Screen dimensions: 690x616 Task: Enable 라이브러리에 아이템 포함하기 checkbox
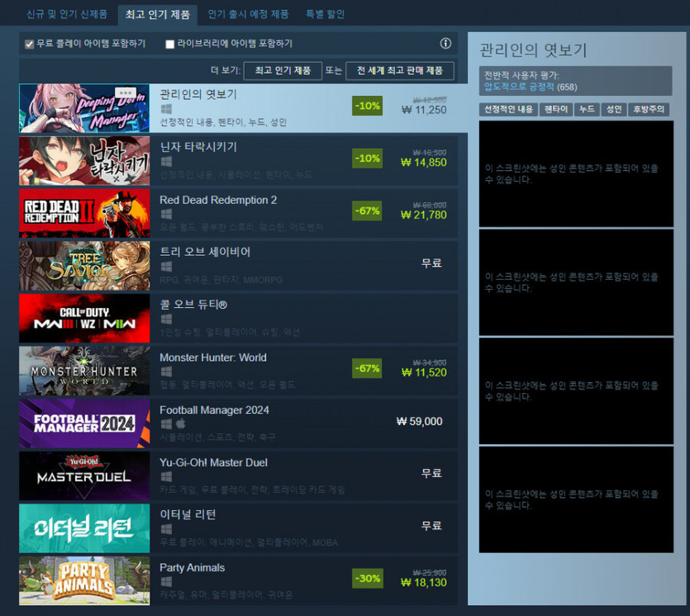(170, 44)
